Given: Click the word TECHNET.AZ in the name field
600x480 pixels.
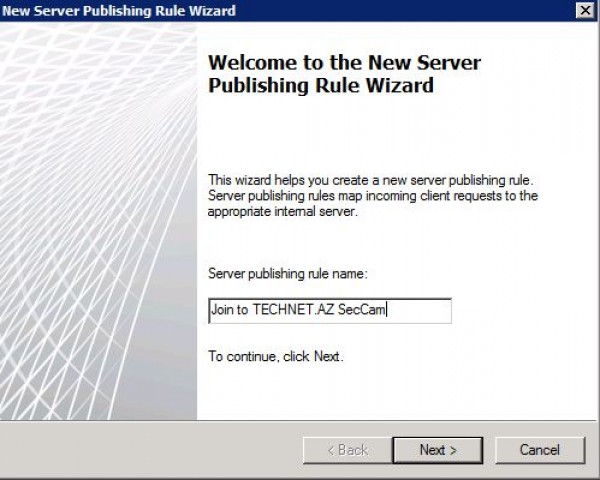Looking at the screenshot, I should [294, 310].
